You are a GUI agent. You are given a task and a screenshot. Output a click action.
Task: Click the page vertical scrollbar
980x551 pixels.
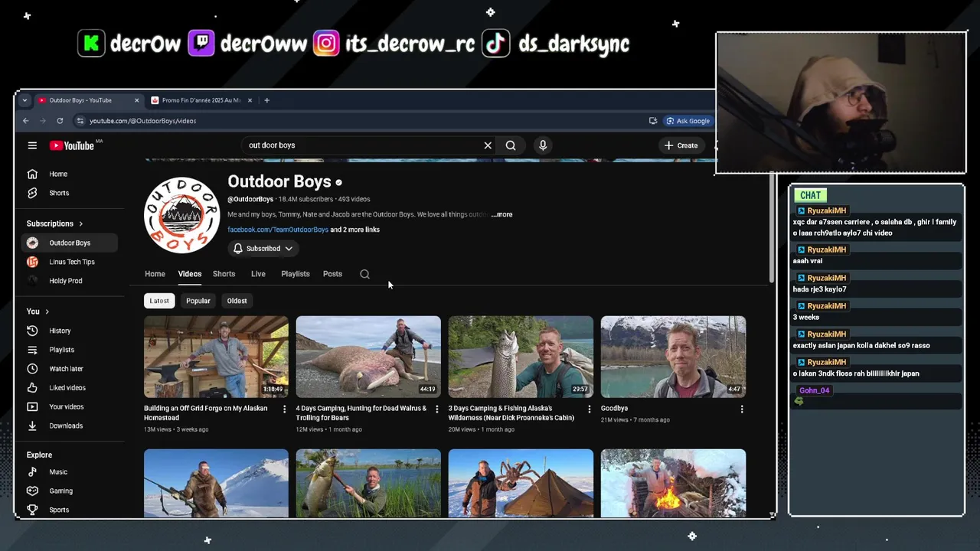[772, 228]
